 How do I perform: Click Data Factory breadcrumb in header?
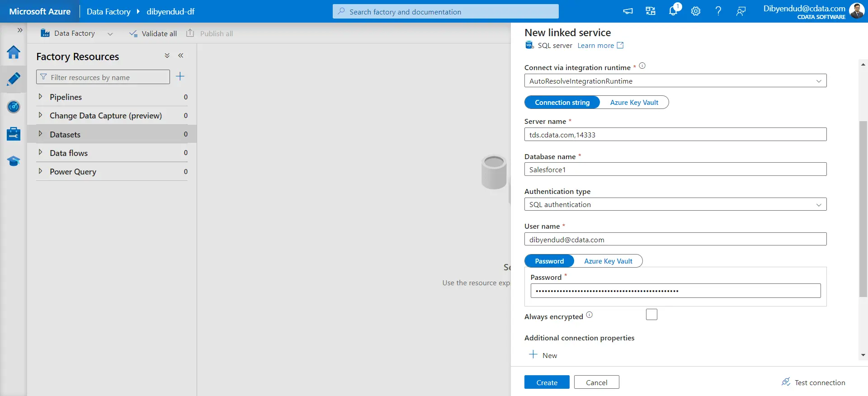(x=108, y=12)
